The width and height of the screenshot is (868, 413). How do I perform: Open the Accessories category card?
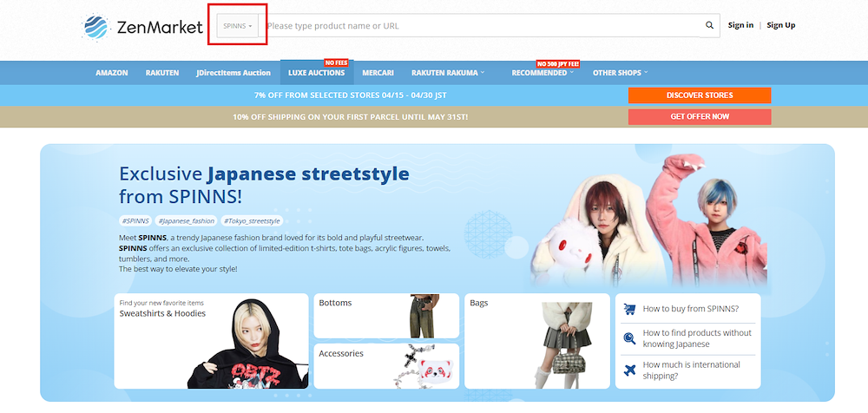click(x=386, y=366)
